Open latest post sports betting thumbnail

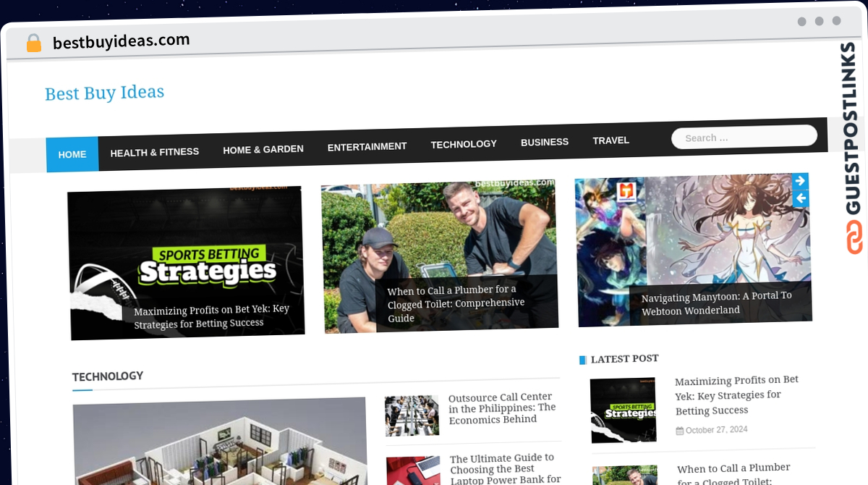(624, 410)
